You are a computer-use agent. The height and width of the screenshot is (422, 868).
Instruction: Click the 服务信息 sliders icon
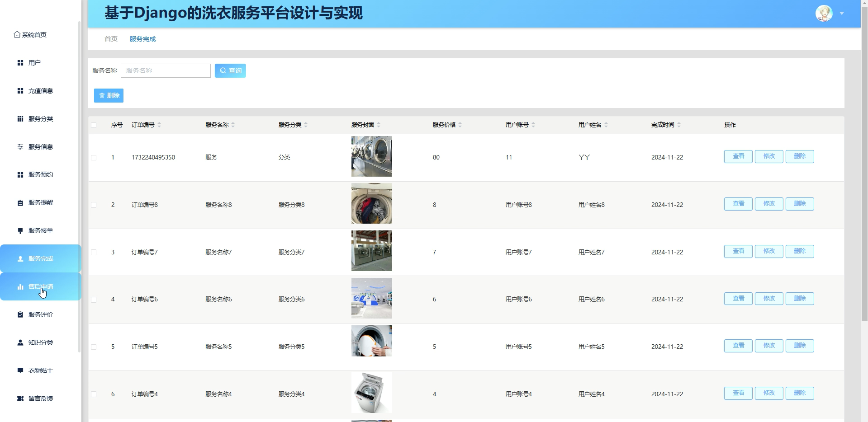coord(20,147)
